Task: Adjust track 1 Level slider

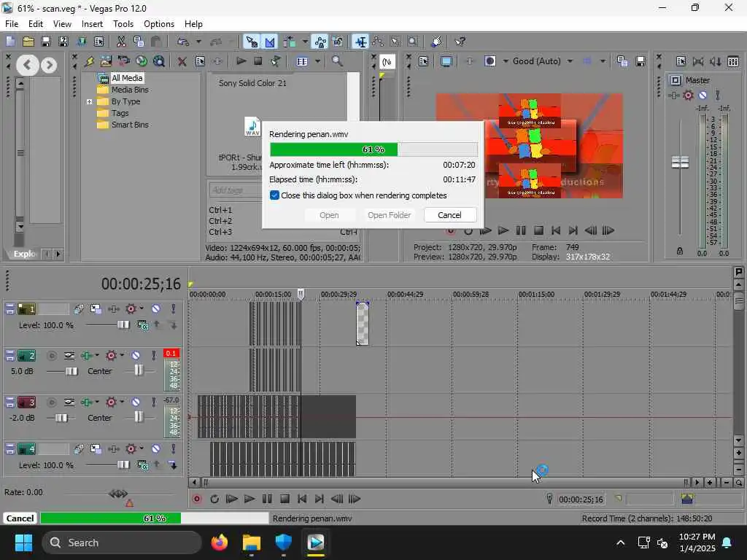Action: pos(123,324)
